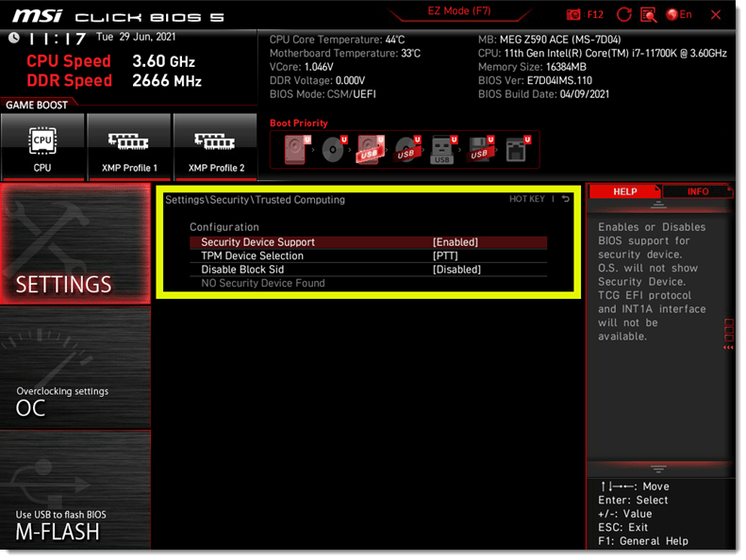This screenshot has width=746, height=560.
Task: Click the clock icon beside the time
Action: tap(14, 38)
